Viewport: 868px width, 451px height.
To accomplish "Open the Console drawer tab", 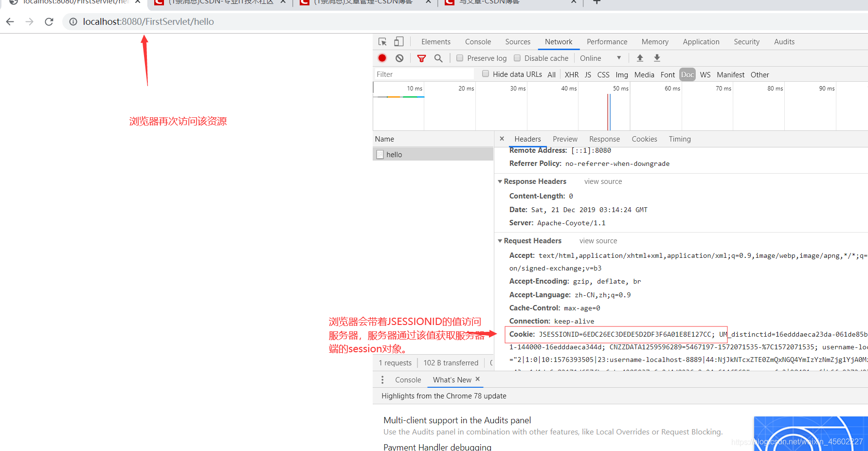I will 408,380.
